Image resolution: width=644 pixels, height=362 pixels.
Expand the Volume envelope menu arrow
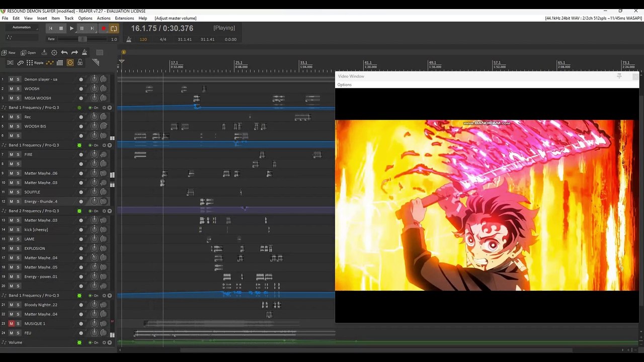coord(110,342)
